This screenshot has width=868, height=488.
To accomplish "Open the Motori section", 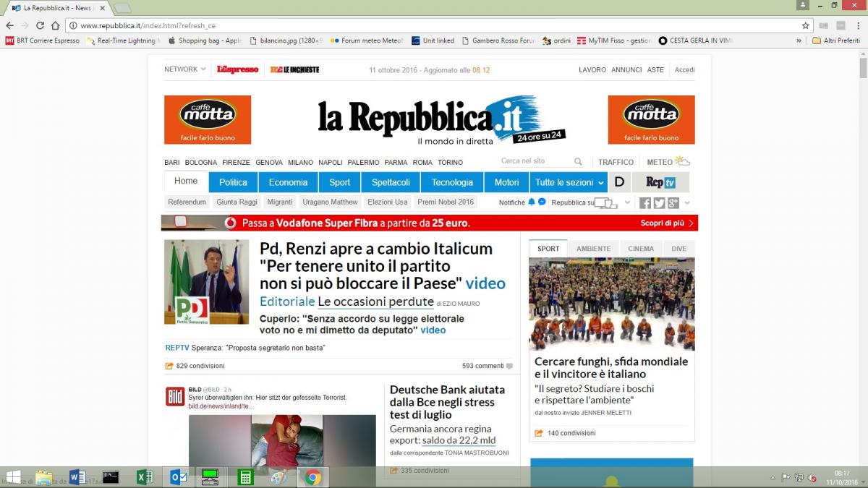I will [506, 182].
